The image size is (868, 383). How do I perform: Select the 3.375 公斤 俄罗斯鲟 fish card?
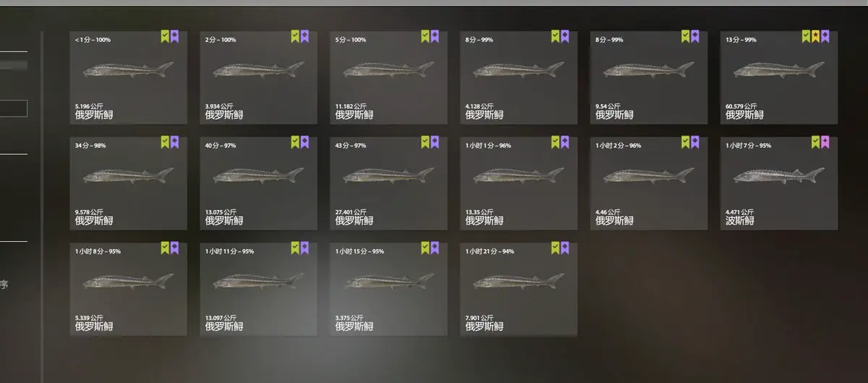tap(388, 289)
